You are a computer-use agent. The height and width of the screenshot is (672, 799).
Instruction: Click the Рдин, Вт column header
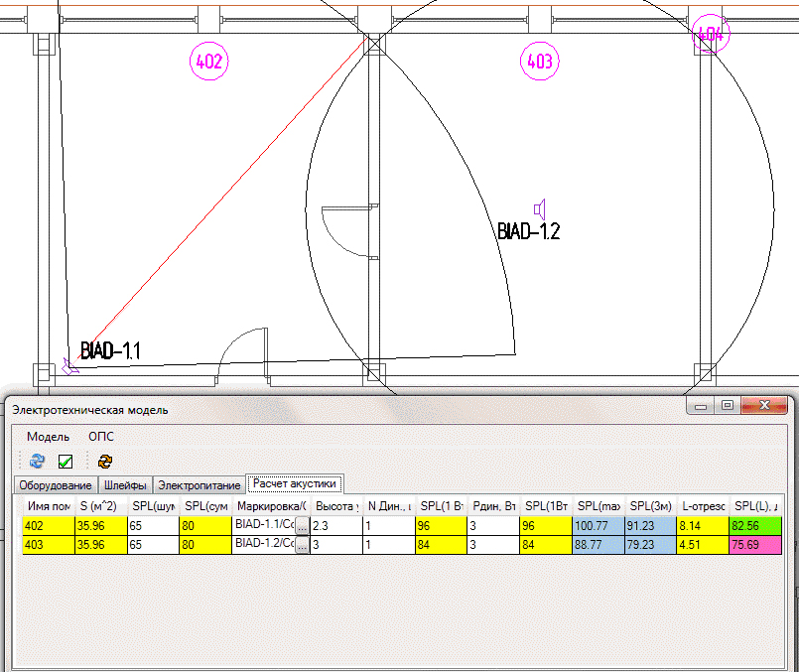tap(493, 506)
